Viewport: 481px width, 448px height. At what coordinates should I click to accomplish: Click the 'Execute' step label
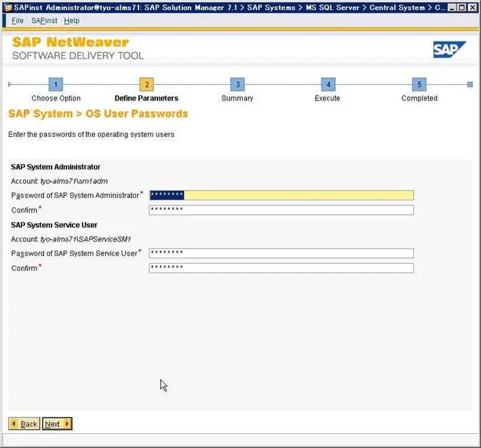click(327, 98)
